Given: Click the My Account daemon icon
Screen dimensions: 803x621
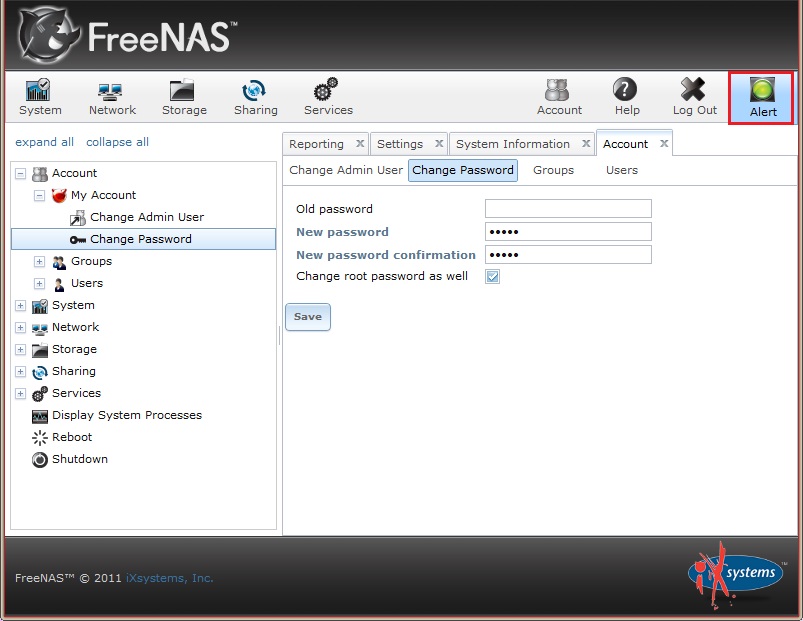Looking at the screenshot, I should (59, 196).
